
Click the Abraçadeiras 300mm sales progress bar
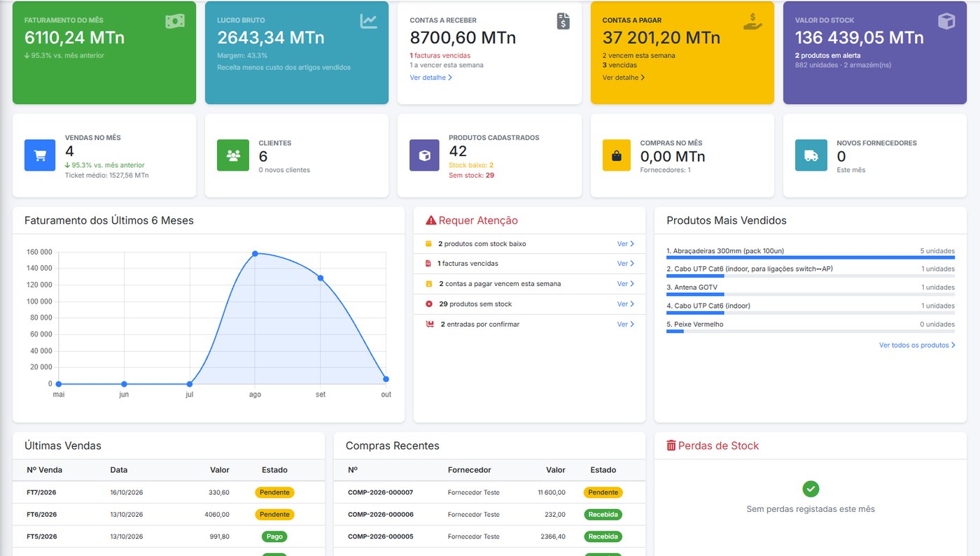pyautogui.click(x=811, y=257)
